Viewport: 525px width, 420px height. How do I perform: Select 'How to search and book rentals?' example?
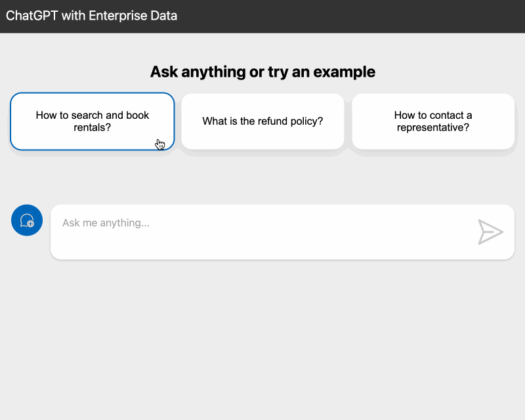click(93, 121)
